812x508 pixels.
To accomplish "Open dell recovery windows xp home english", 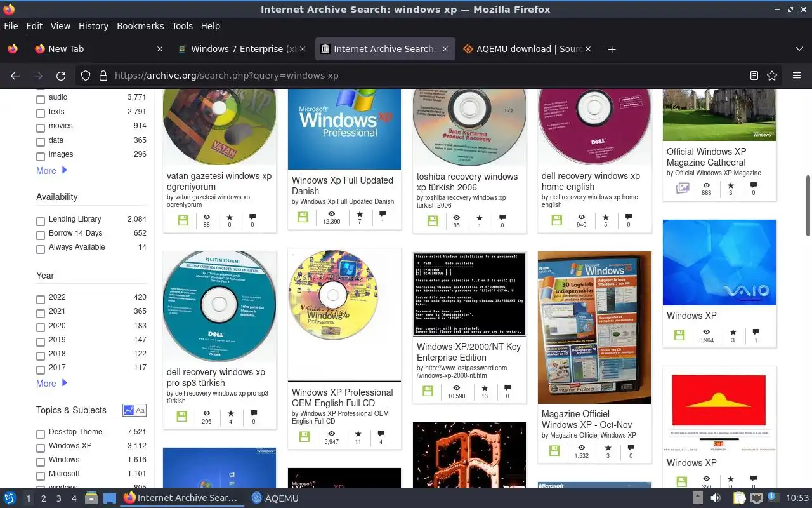I will click(591, 181).
